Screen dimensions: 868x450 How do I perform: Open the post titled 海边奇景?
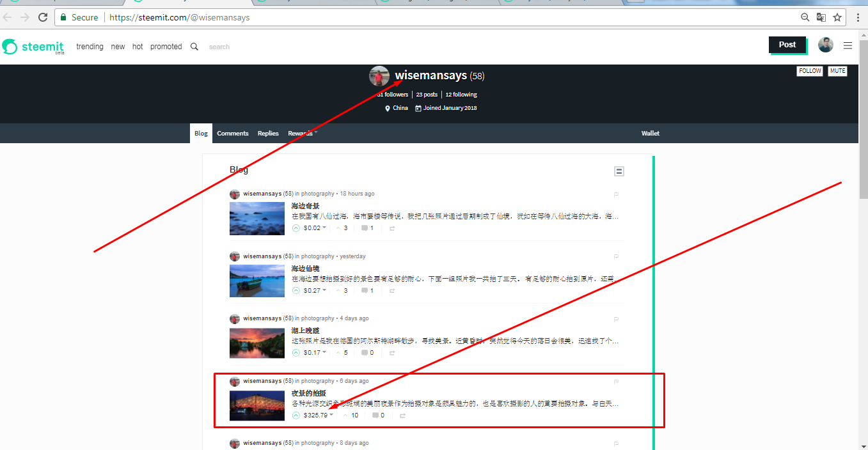[x=305, y=206]
